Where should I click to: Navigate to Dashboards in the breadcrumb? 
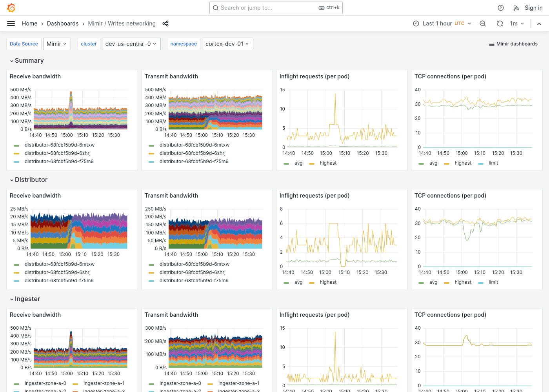coord(63,24)
